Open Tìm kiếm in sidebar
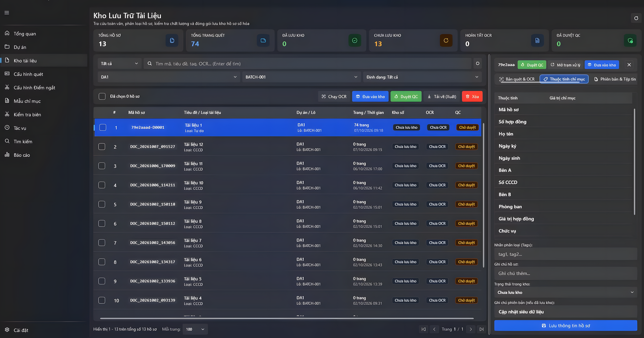The width and height of the screenshot is (644, 338). [x=44, y=142]
